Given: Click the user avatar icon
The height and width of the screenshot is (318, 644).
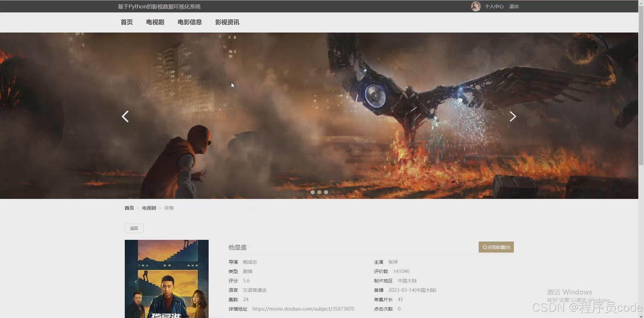Looking at the screenshot, I should [476, 6].
